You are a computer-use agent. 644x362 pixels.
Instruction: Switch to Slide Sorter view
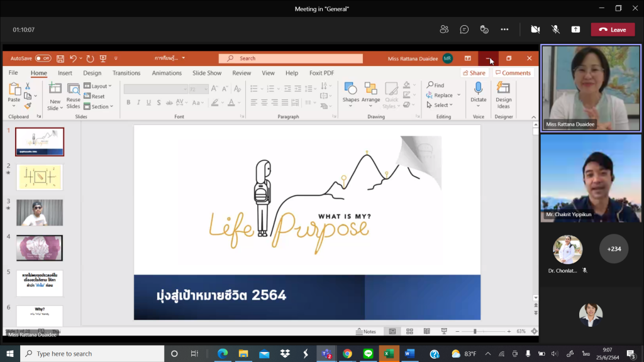(x=409, y=331)
